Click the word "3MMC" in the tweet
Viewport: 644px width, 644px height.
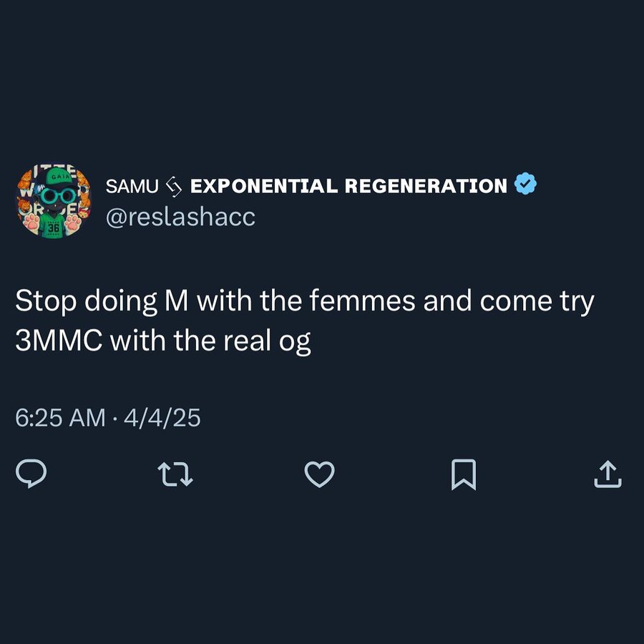click(58, 341)
